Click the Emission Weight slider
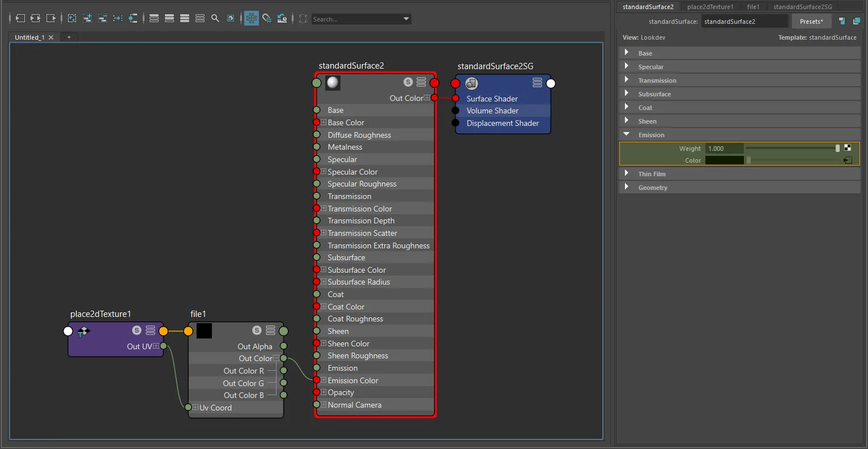This screenshot has width=868, height=449. 793,149
